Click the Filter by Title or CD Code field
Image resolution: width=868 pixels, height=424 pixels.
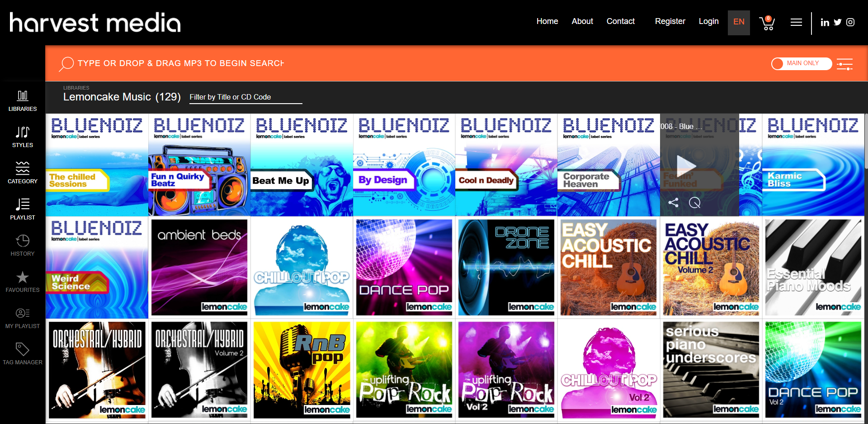[x=245, y=97]
